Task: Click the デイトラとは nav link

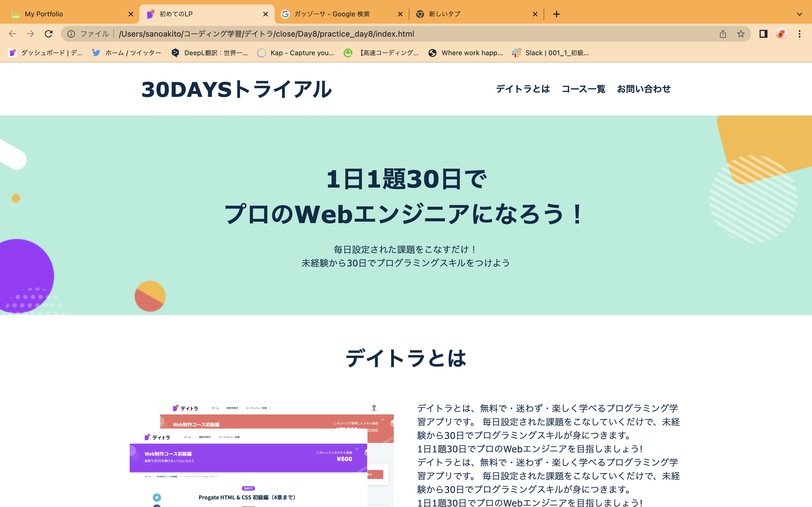Action: tap(523, 89)
